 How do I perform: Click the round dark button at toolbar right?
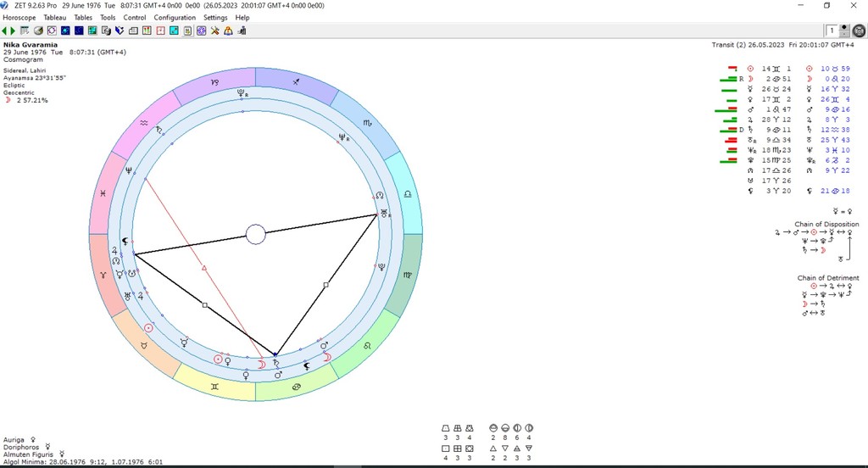tap(860, 31)
